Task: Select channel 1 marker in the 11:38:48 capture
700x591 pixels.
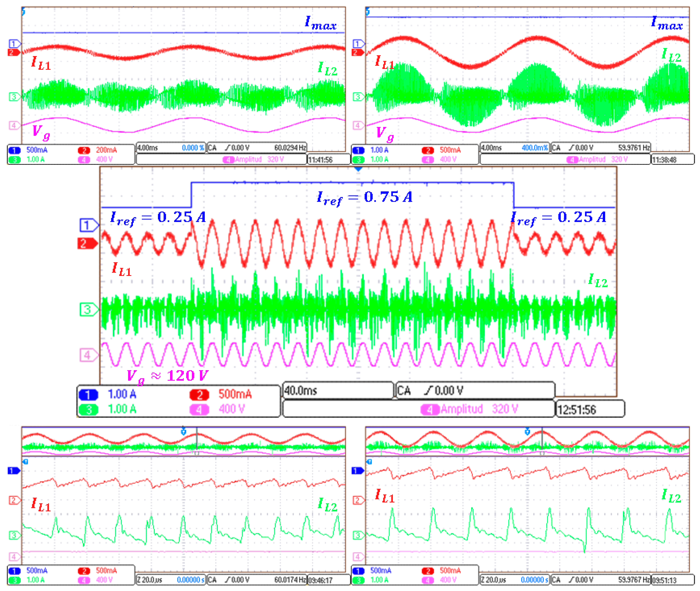Action: point(359,44)
